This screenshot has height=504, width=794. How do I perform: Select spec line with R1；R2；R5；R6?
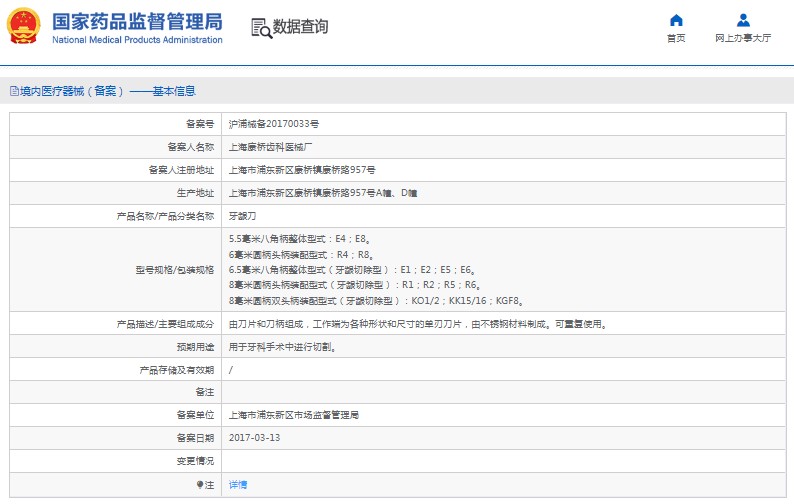click(x=354, y=285)
